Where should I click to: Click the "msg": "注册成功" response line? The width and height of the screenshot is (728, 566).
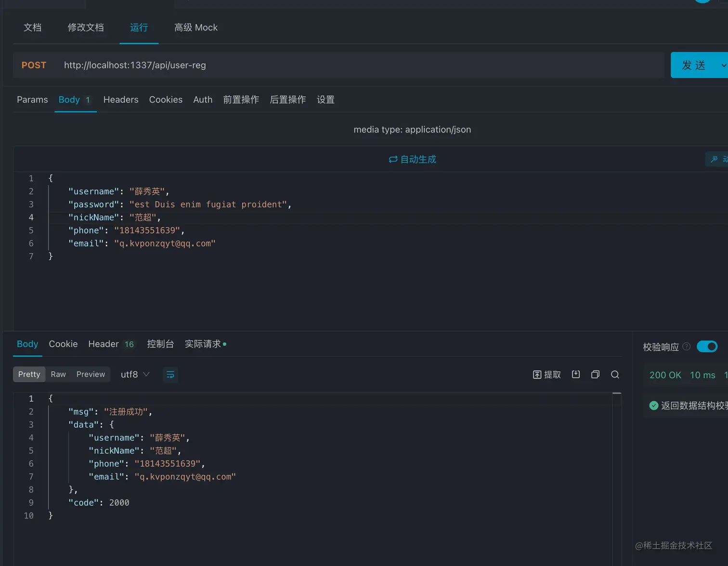[x=110, y=412]
